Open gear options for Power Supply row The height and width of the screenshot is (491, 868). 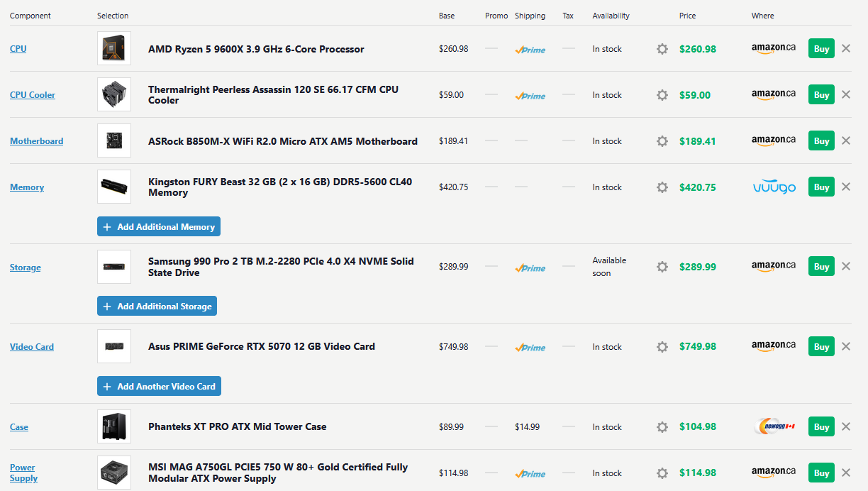[x=662, y=473]
